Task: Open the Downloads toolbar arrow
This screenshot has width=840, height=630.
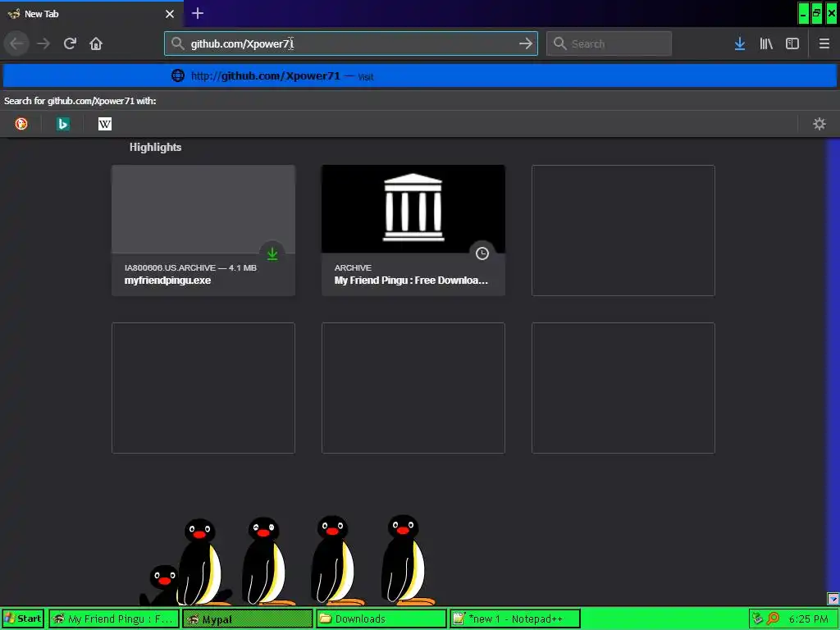Action: pyautogui.click(x=740, y=43)
